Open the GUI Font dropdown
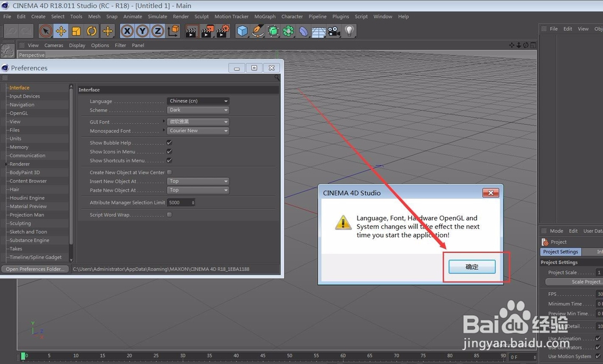This screenshot has height=364, width=603. click(198, 122)
